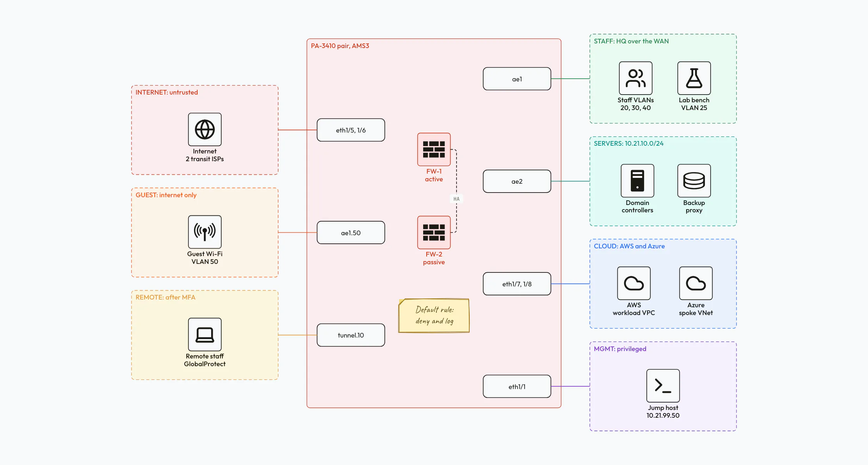Select the Internet globe icon
The height and width of the screenshot is (465, 868).
point(205,129)
